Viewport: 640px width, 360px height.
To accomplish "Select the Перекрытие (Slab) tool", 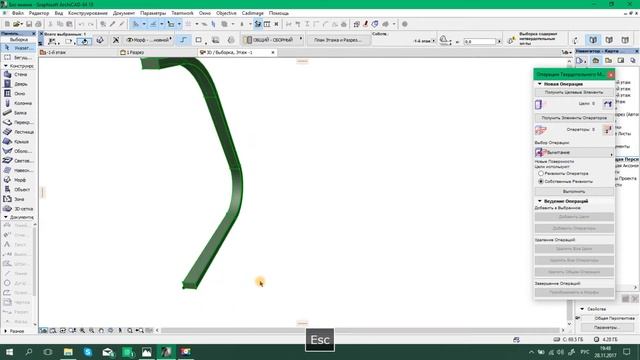I will pos(18,122).
